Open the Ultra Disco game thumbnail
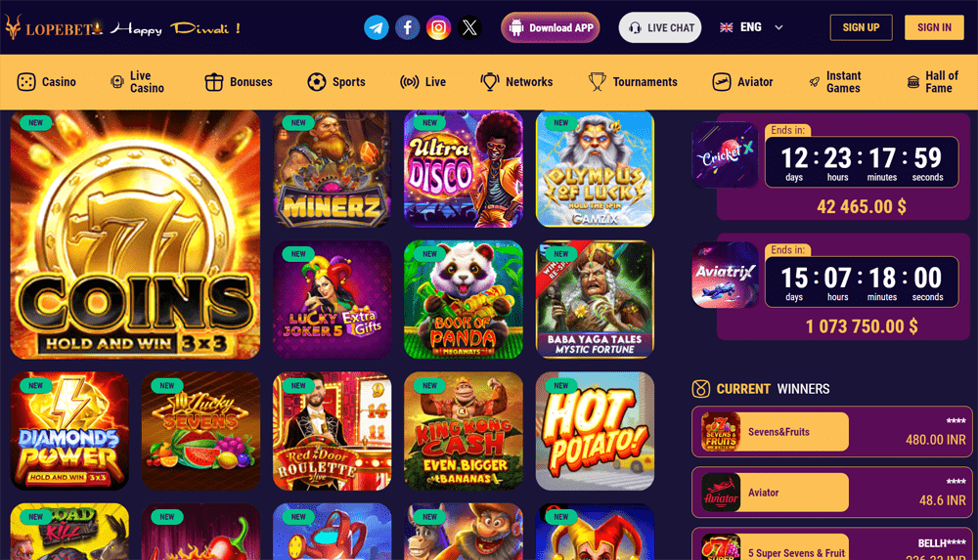Viewport: 978px width, 560px height. 464,168
